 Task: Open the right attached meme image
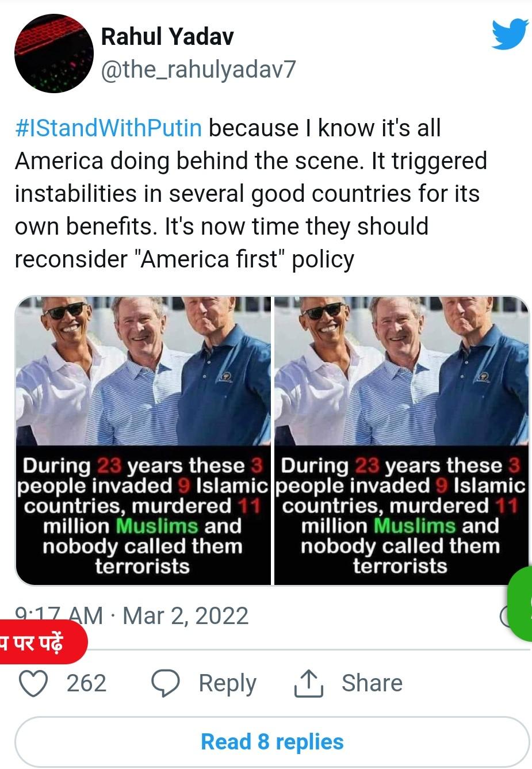click(401, 441)
